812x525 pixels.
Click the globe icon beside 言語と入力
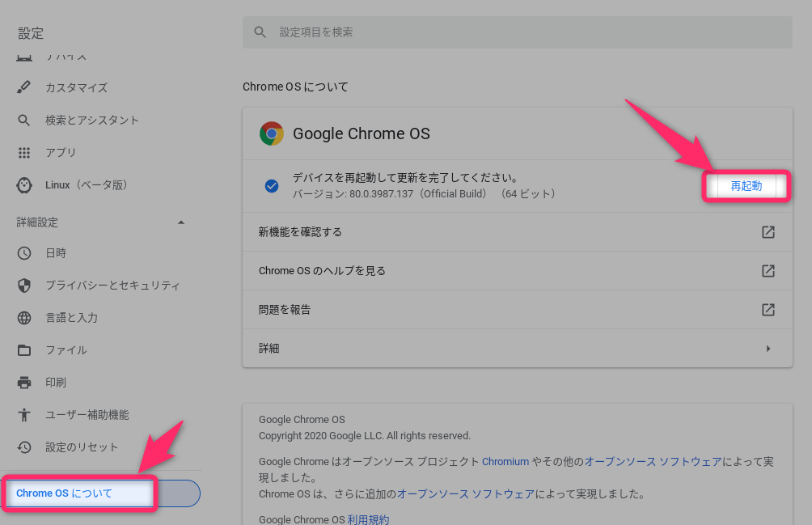tap(23, 318)
